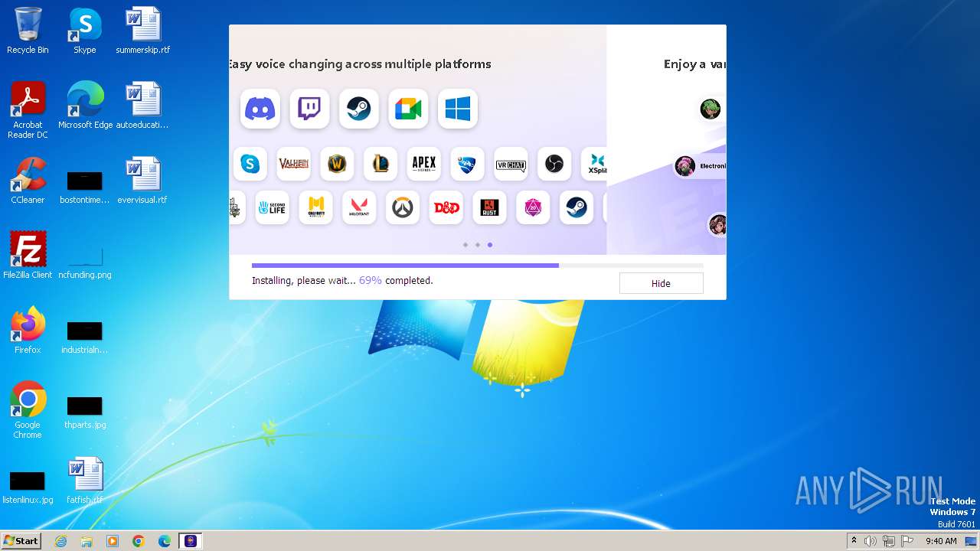Click the Google Meet platform icon

408,109
